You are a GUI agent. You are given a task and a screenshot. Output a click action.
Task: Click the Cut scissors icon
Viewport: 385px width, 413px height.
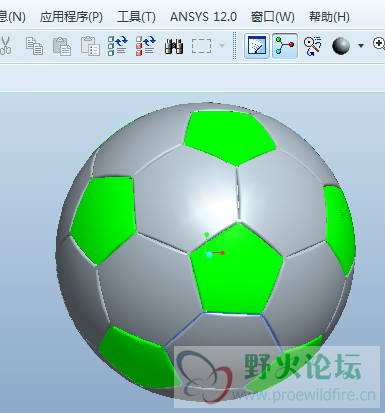pyautogui.click(x=5, y=46)
